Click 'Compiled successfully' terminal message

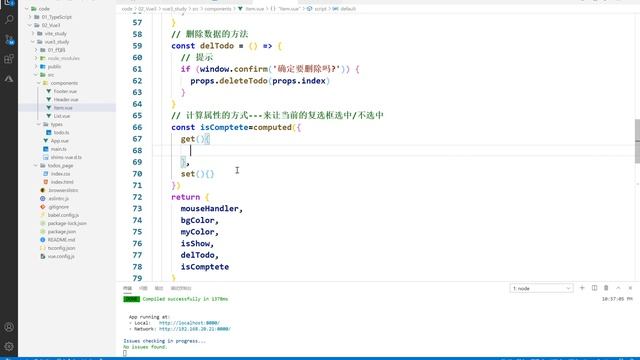(185, 299)
